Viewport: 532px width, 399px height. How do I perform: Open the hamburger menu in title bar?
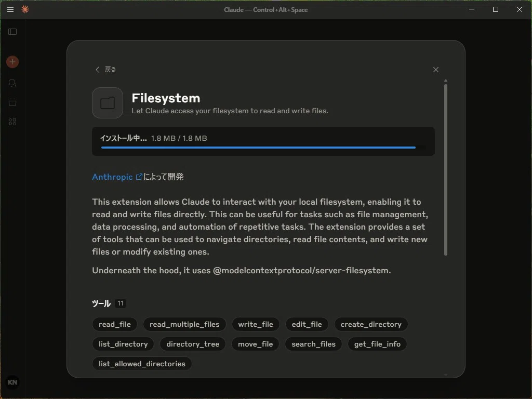pos(10,9)
